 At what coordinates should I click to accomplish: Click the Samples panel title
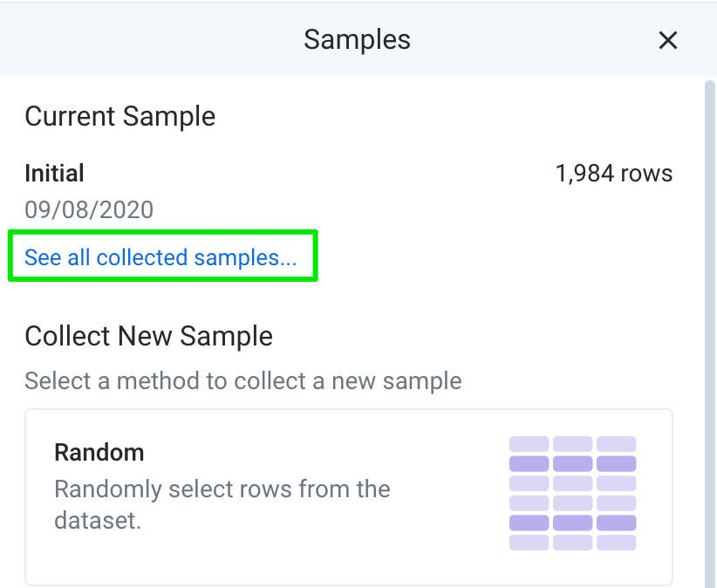(x=357, y=39)
